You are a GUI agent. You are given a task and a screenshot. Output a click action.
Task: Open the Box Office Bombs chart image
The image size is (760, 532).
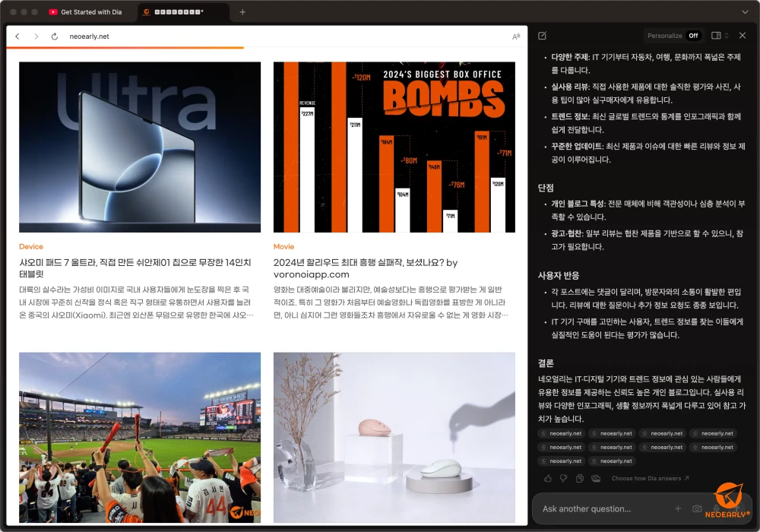tap(394, 147)
